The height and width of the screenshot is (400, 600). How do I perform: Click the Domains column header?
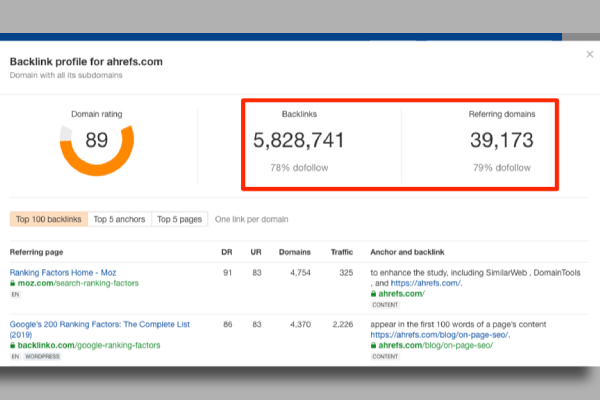point(295,252)
